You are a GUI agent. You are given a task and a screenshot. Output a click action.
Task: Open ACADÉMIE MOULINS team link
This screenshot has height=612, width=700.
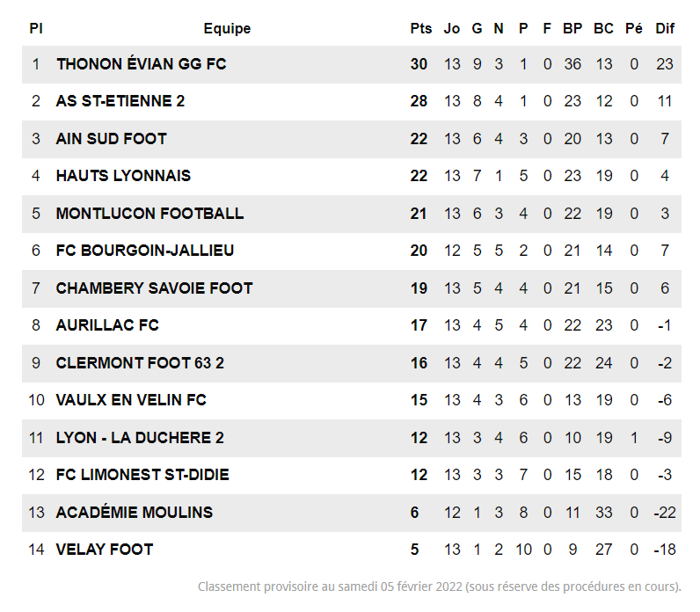tap(134, 513)
